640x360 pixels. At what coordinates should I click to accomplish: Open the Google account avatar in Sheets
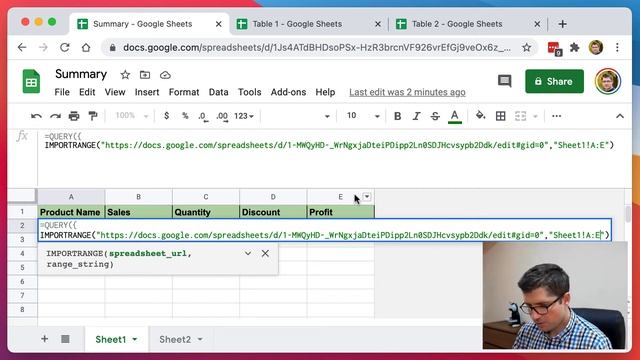(x=607, y=81)
